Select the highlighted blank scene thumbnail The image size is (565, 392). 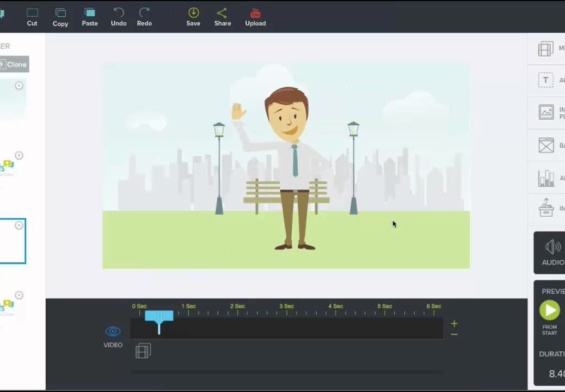[13, 241]
